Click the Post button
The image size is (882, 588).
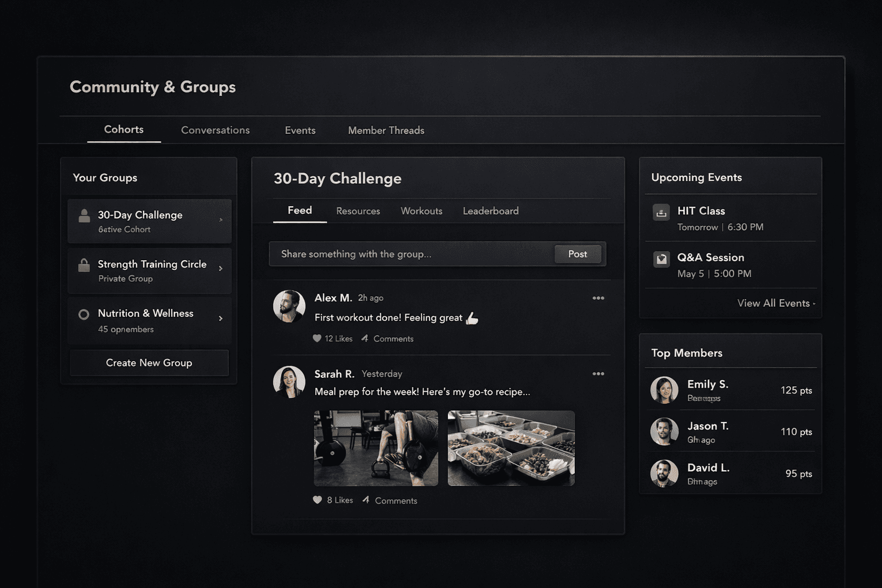coord(577,254)
